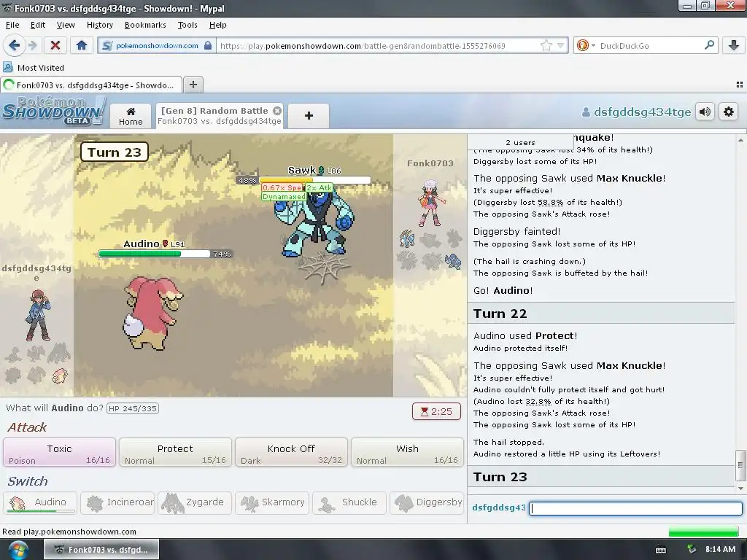The image size is (747, 560).
Task: Click the identity box pokemonshowdown.com
Action: click(x=157, y=46)
